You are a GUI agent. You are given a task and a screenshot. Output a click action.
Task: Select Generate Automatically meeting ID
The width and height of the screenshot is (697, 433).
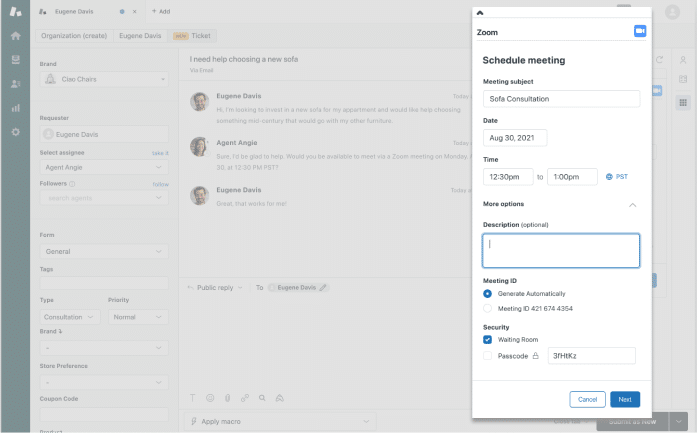pos(487,293)
